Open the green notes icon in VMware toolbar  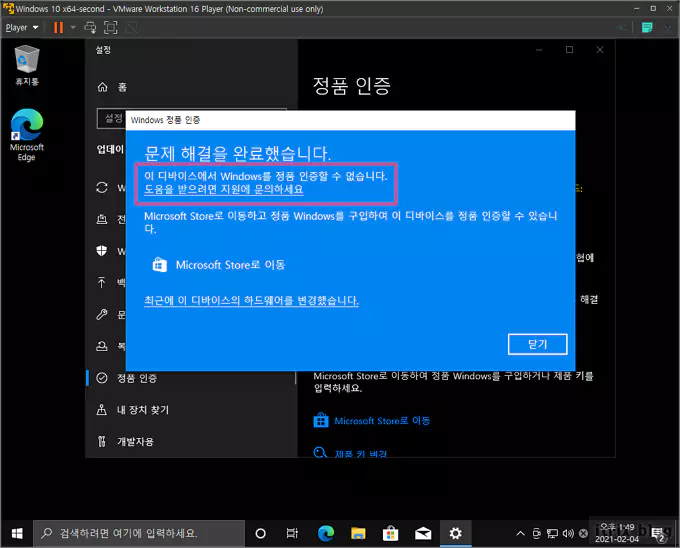coord(647,28)
